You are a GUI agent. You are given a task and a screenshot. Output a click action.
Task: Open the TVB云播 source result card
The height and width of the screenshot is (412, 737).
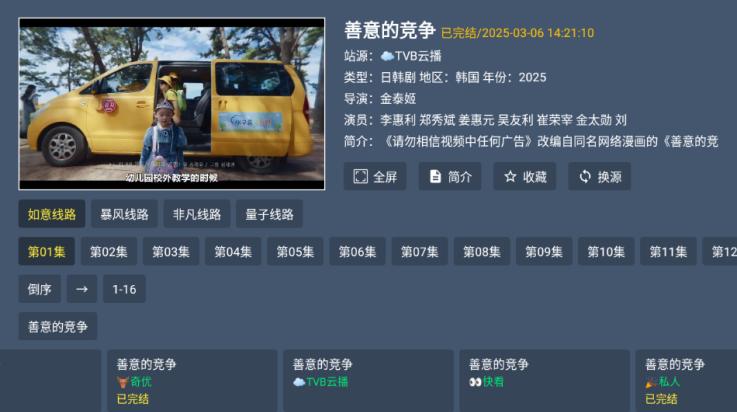coord(366,381)
